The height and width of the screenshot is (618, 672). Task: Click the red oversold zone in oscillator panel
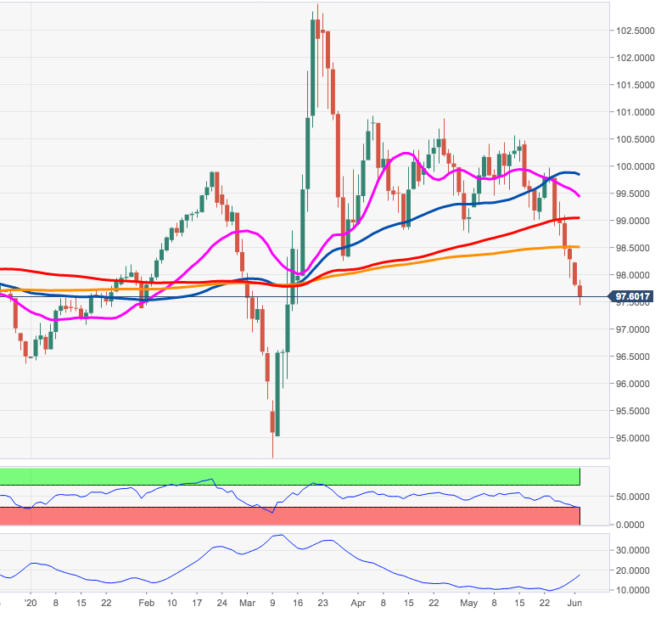(288, 515)
